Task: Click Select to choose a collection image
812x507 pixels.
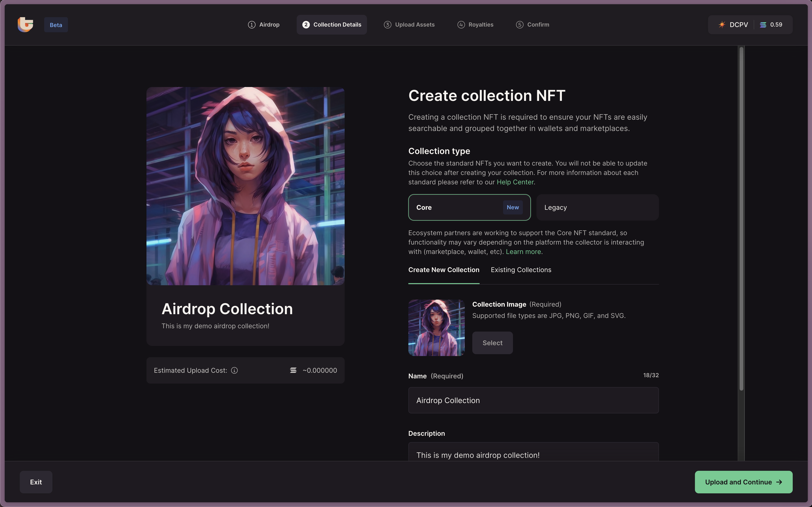Action: pos(492,343)
